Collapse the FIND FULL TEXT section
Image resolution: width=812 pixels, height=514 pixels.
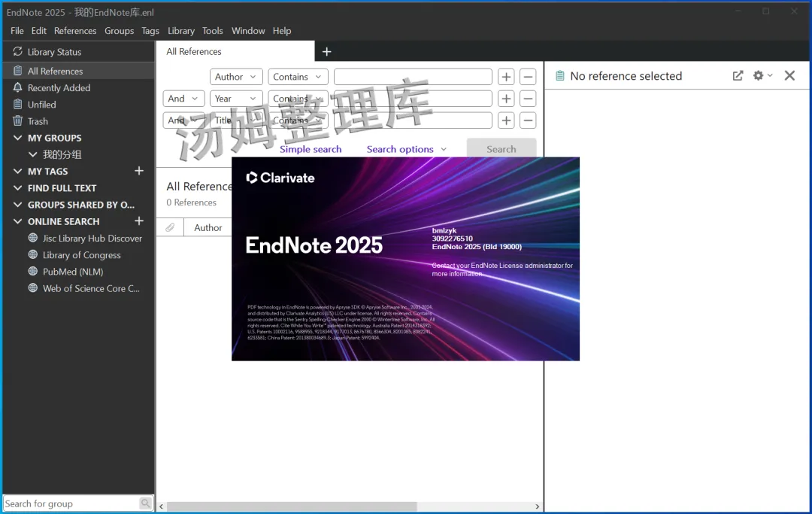coord(17,188)
